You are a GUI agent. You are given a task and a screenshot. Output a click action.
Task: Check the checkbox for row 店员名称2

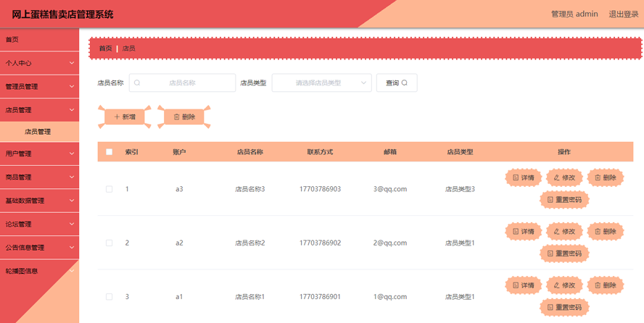110,243
